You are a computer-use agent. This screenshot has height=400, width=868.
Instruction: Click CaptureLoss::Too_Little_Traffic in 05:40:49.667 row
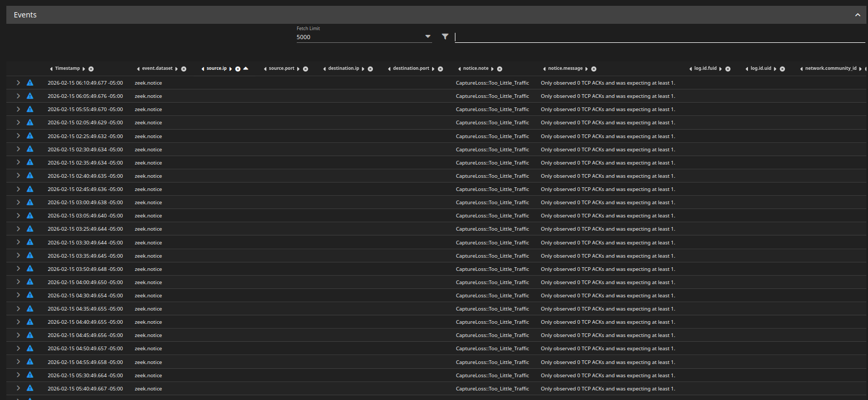[x=492, y=388]
